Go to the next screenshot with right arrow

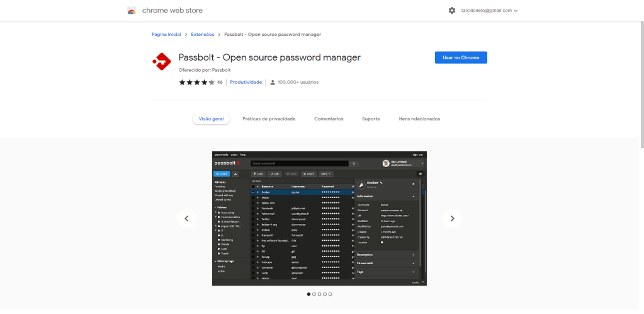tap(452, 218)
